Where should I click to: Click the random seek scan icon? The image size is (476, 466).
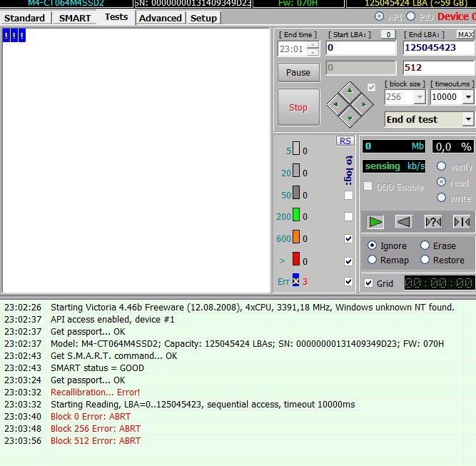pyautogui.click(x=433, y=222)
